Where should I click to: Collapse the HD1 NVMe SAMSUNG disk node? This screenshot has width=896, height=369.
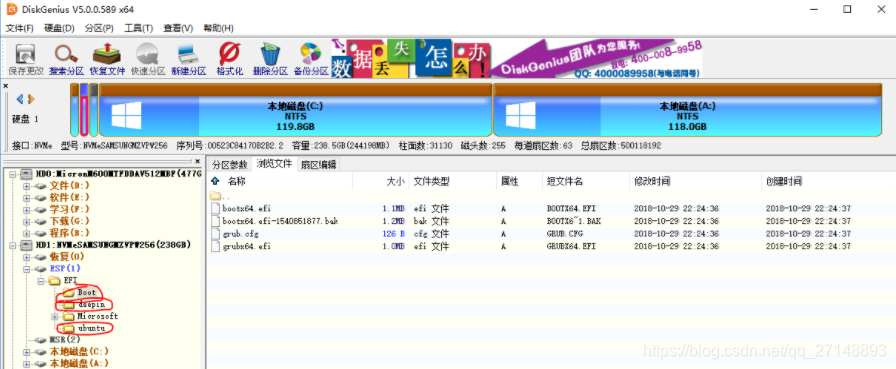coord(13,245)
